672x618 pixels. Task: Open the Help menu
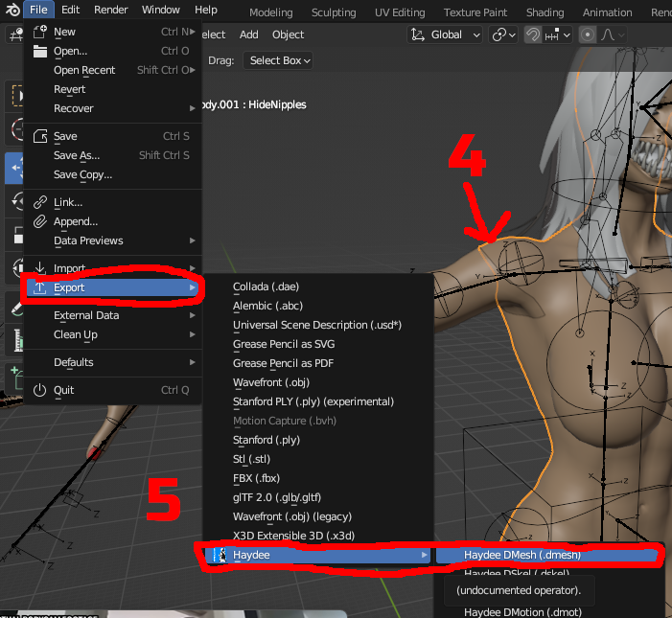point(206,10)
